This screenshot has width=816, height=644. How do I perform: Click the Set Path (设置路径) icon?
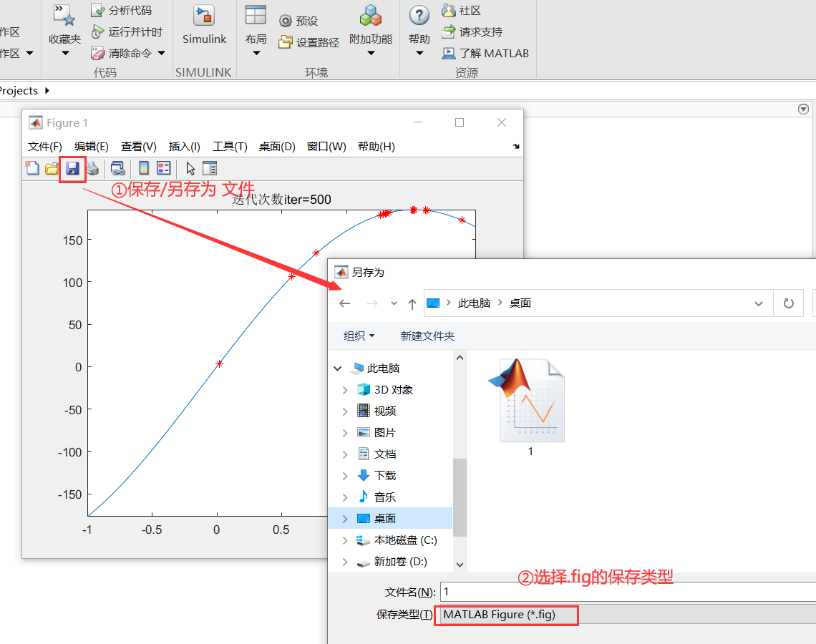(285, 42)
